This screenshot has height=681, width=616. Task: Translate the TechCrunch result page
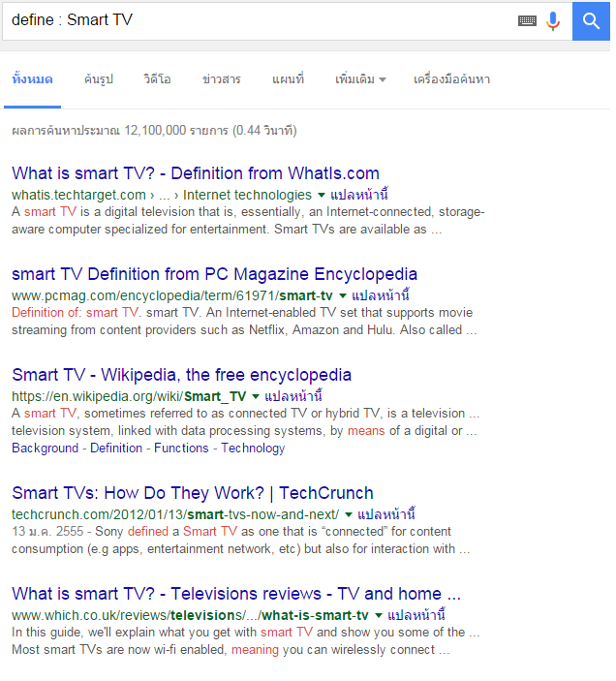pos(386,514)
